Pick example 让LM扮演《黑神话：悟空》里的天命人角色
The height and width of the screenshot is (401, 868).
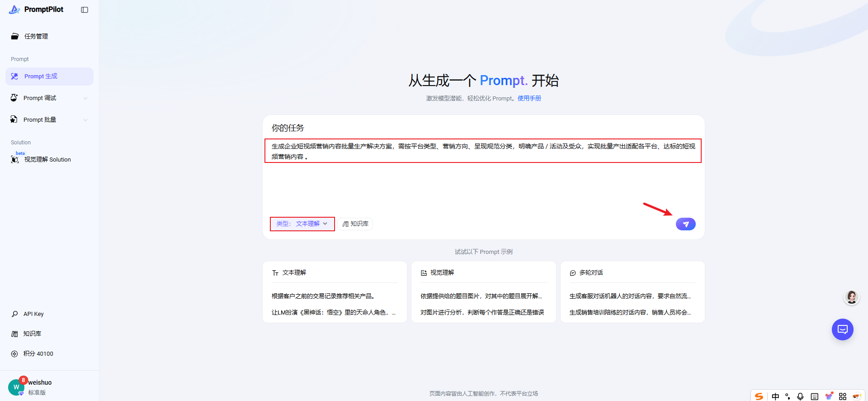tap(334, 312)
